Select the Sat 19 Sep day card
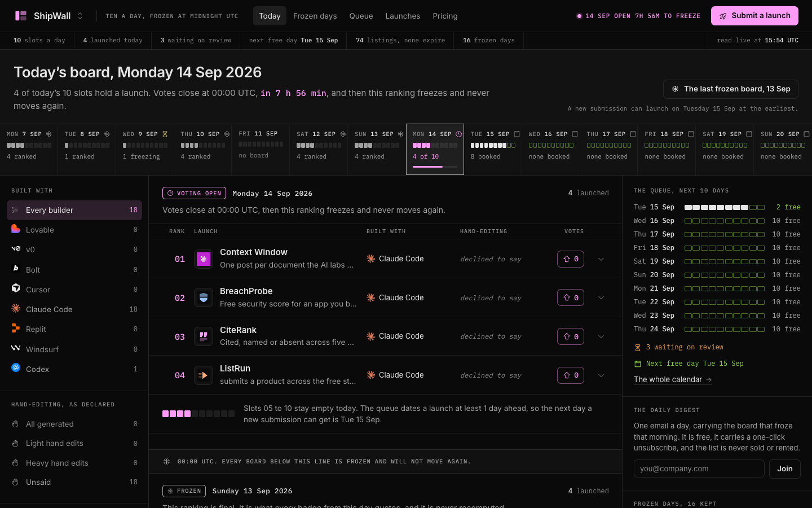This screenshot has height=508, width=812. pos(726,149)
